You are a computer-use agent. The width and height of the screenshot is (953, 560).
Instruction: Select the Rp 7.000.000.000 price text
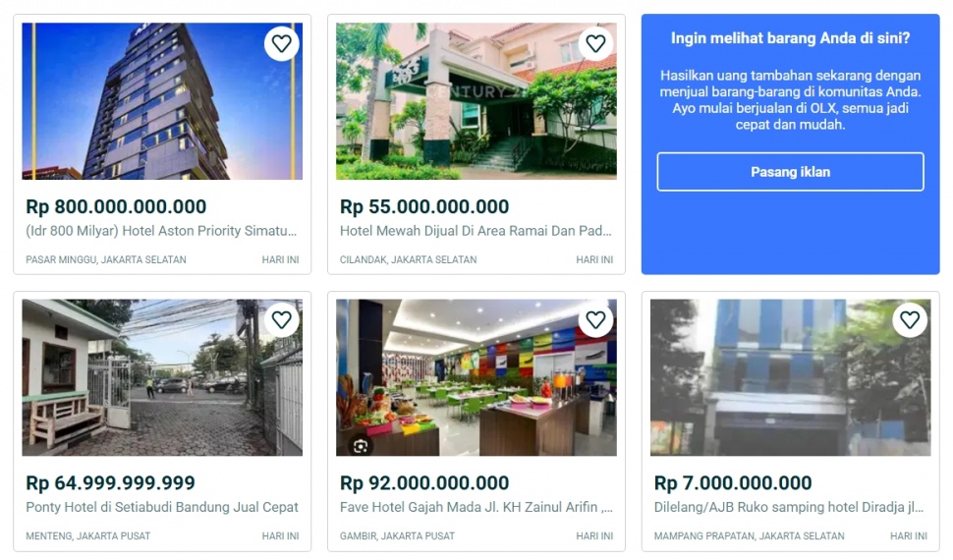(733, 483)
